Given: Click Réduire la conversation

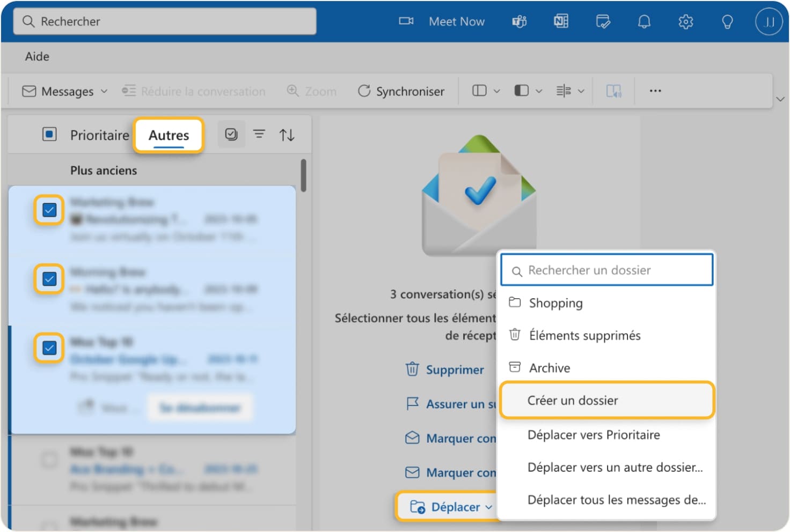Looking at the screenshot, I should pos(194,91).
